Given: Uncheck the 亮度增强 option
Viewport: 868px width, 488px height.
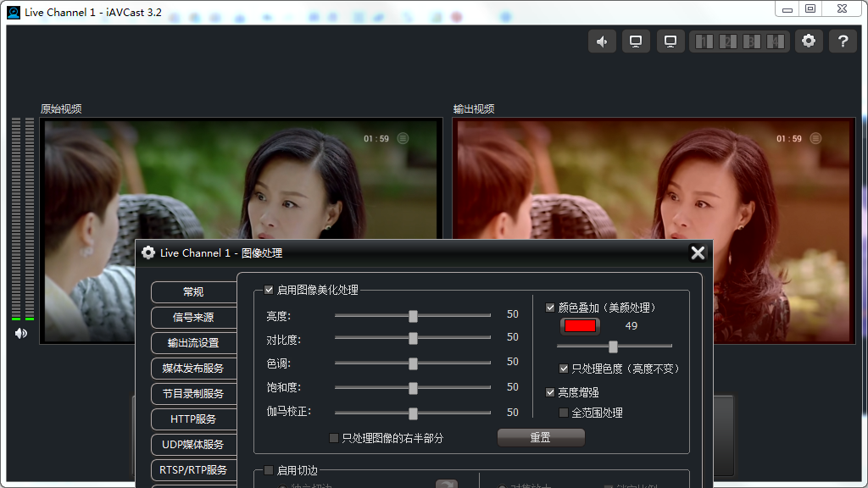Looking at the screenshot, I should (551, 392).
